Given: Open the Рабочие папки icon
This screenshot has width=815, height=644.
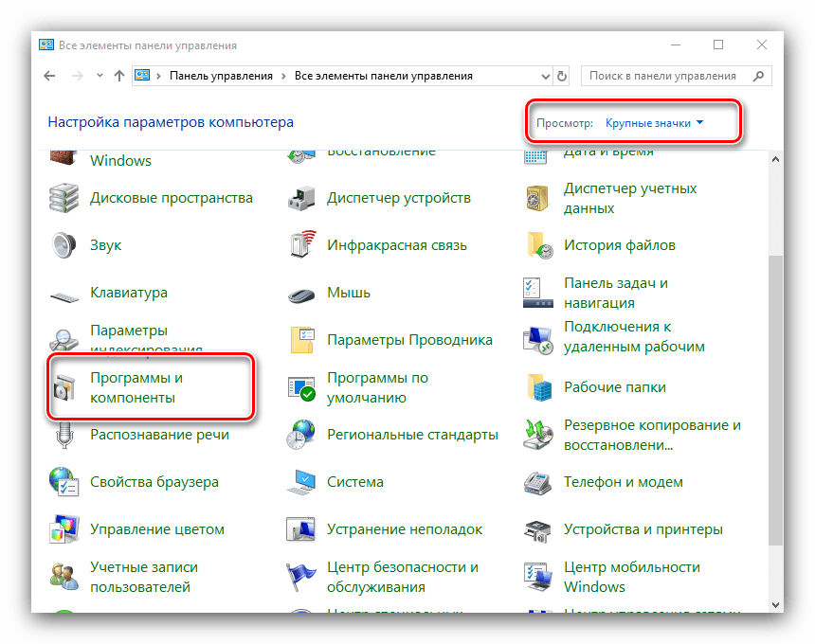Looking at the screenshot, I should point(538,387).
